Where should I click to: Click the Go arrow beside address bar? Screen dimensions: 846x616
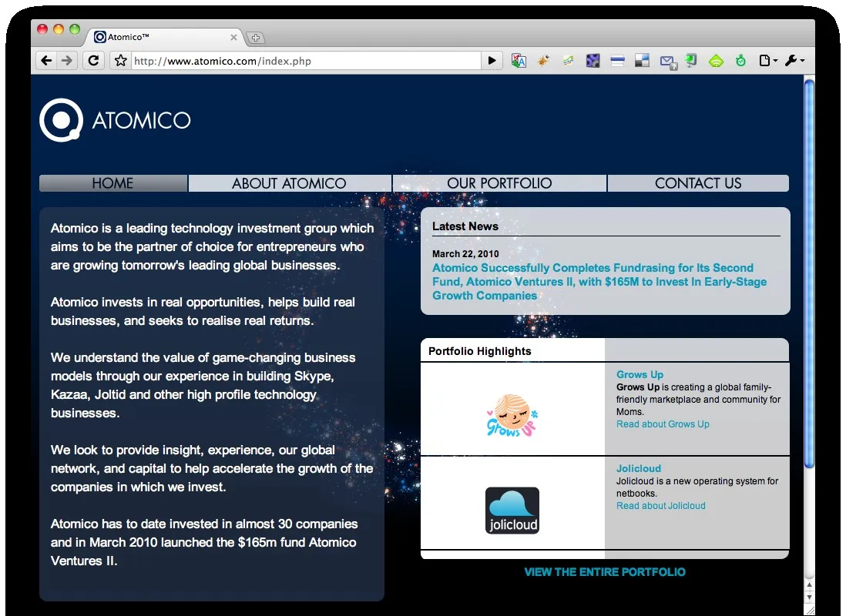coord(492,60)
